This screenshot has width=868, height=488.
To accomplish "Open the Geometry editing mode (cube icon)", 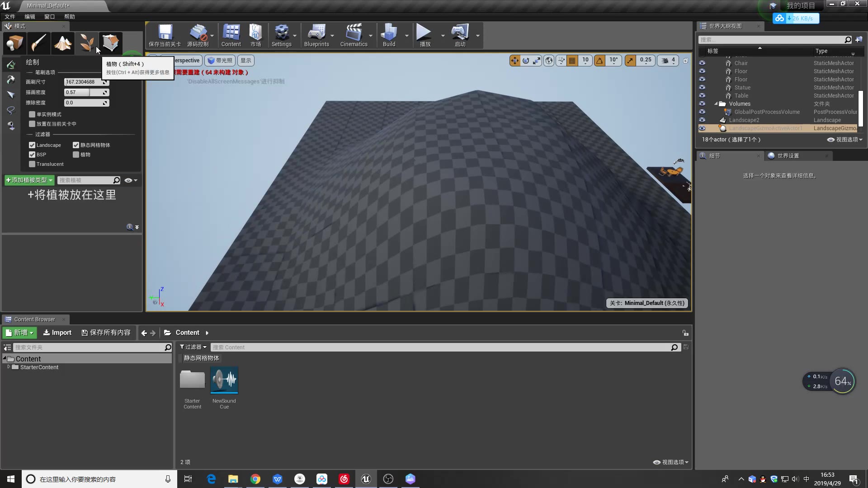I will click(x=111, y=43).
